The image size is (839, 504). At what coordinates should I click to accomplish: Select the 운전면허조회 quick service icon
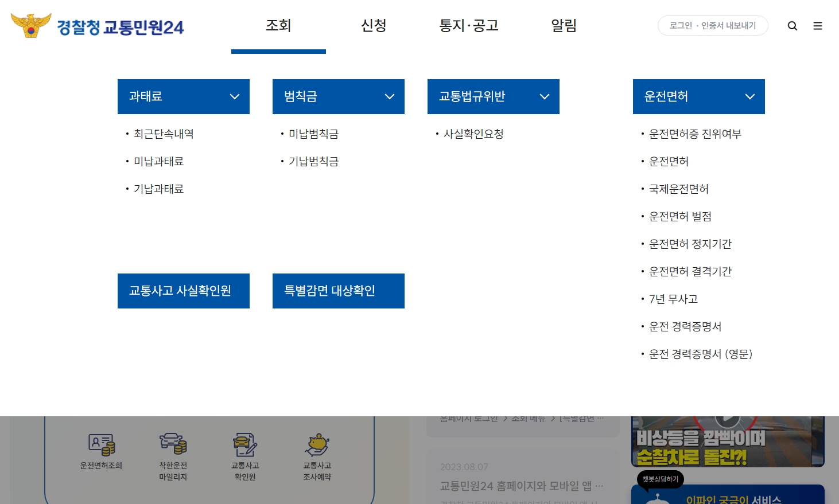[101, 452]
